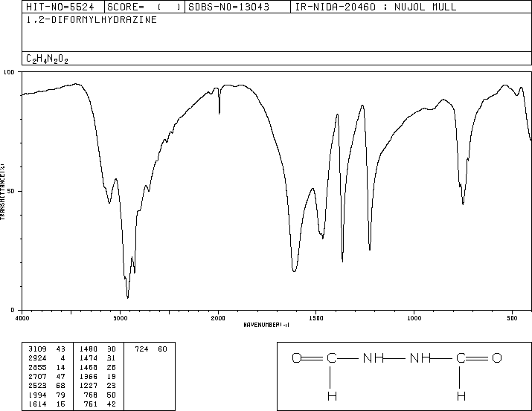Viewport: 532px width, 411px height.
Task: Click transmittance value 60 beside 724
Action: (162, 349)
